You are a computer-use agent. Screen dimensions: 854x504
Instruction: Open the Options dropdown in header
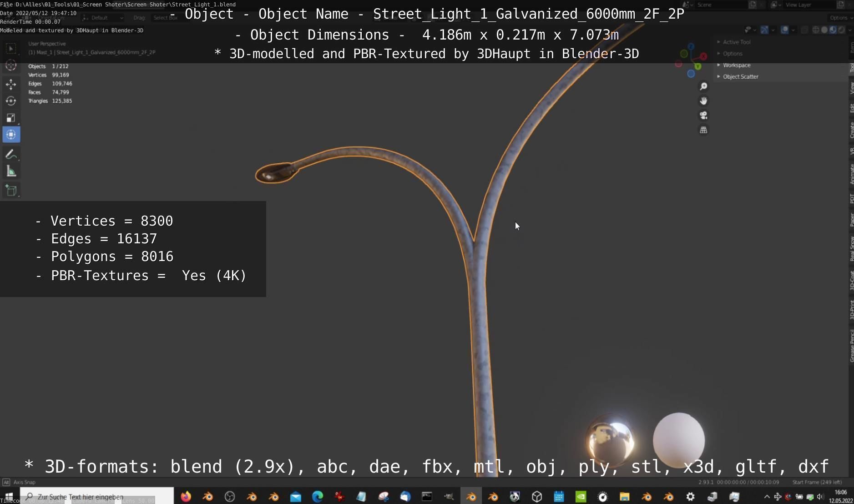[x=840, y=18]
